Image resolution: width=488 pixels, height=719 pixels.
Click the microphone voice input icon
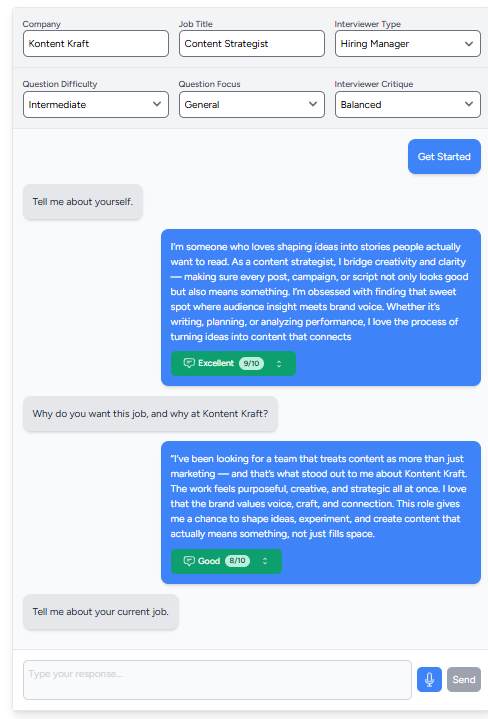(429, 680)
